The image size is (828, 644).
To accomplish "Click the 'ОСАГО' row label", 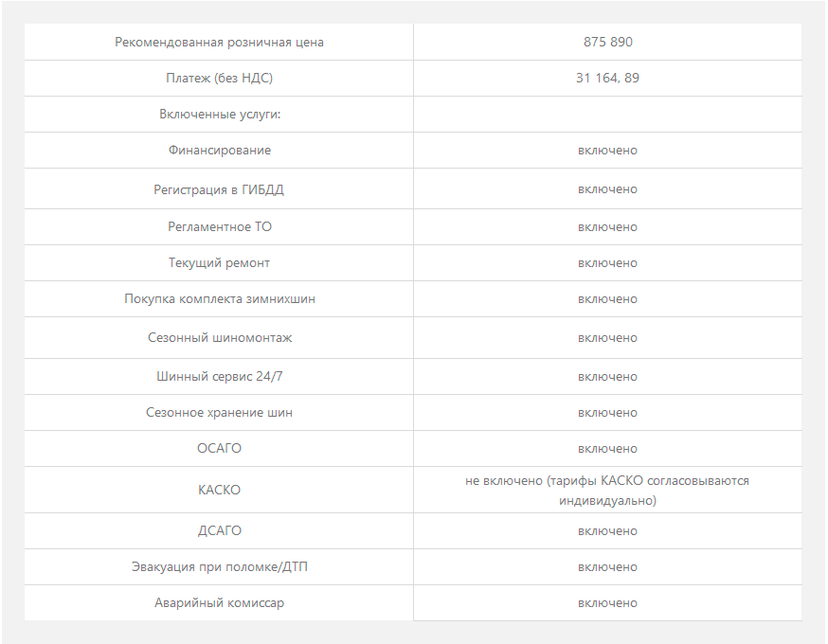I will point(219,448).
